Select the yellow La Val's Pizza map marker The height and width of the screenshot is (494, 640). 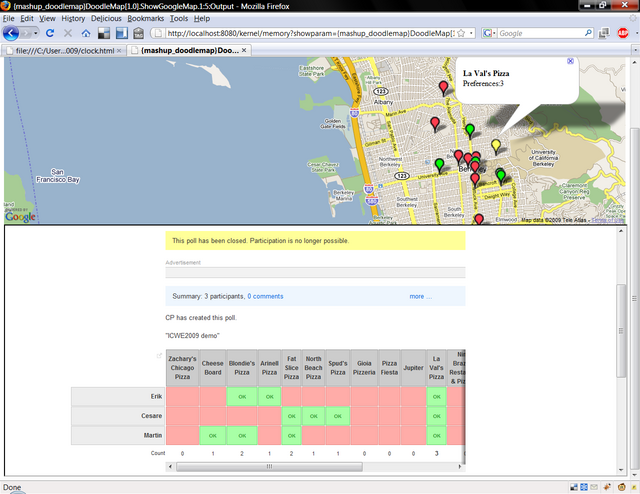point(496,147)
